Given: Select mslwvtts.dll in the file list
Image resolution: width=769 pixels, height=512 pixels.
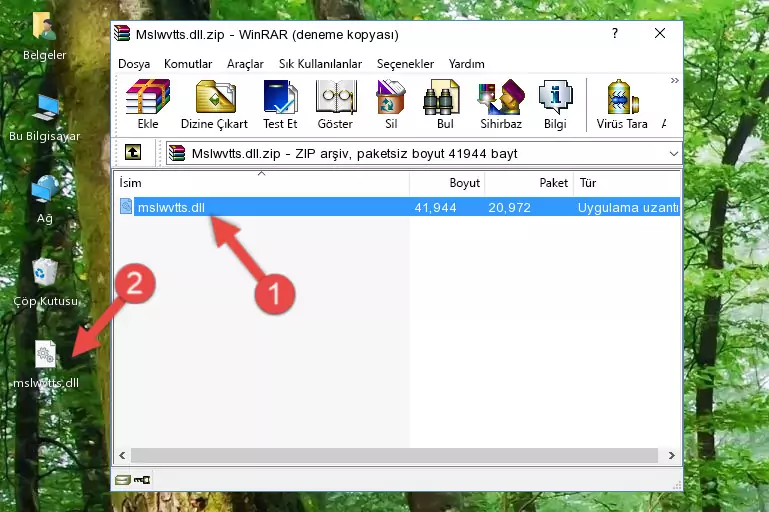Looking at the screenshot, I should tap(171, 207).
